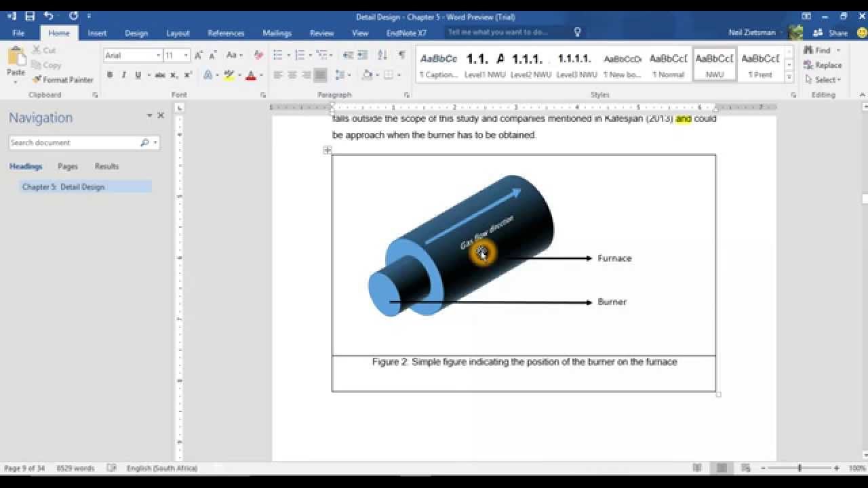
Task: Click Cut in Clipboard group
Action: 44,50
